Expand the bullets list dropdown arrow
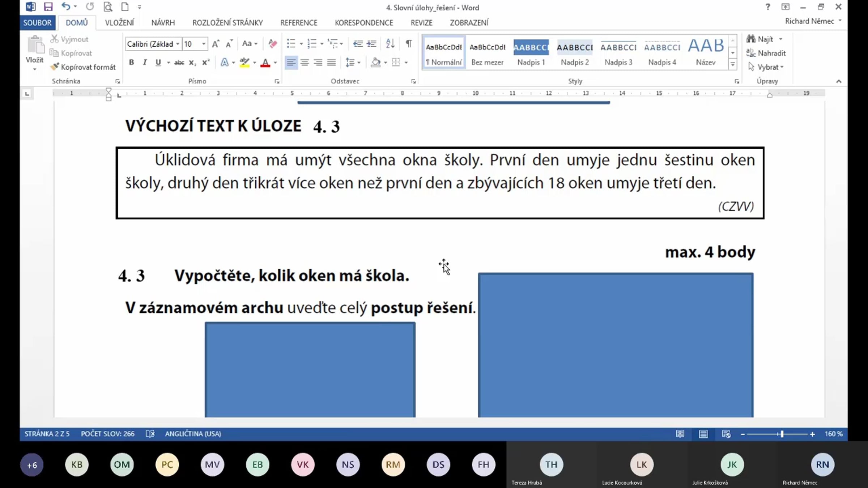This screenshot has width=868, height=488. [x=301, y=44]
